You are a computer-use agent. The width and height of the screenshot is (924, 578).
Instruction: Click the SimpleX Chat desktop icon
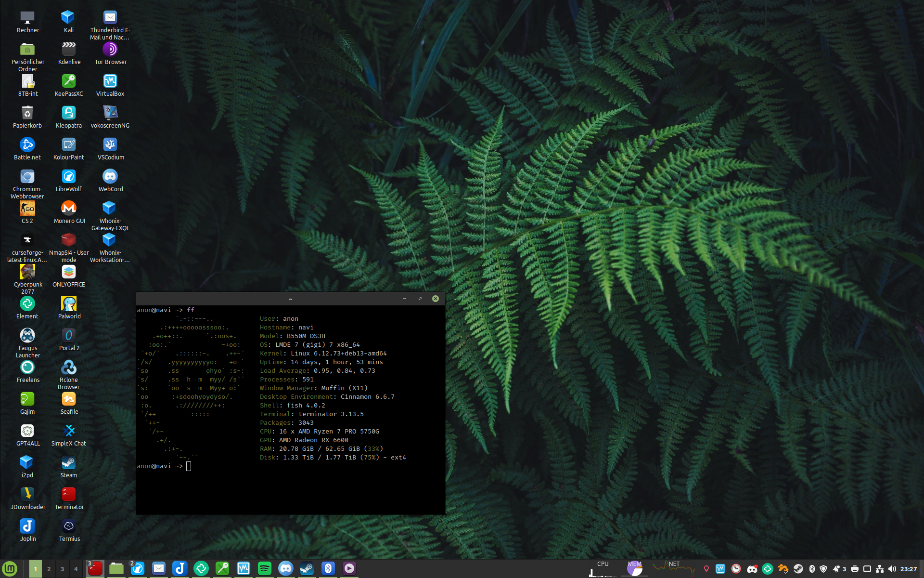(x=69, y=431)
